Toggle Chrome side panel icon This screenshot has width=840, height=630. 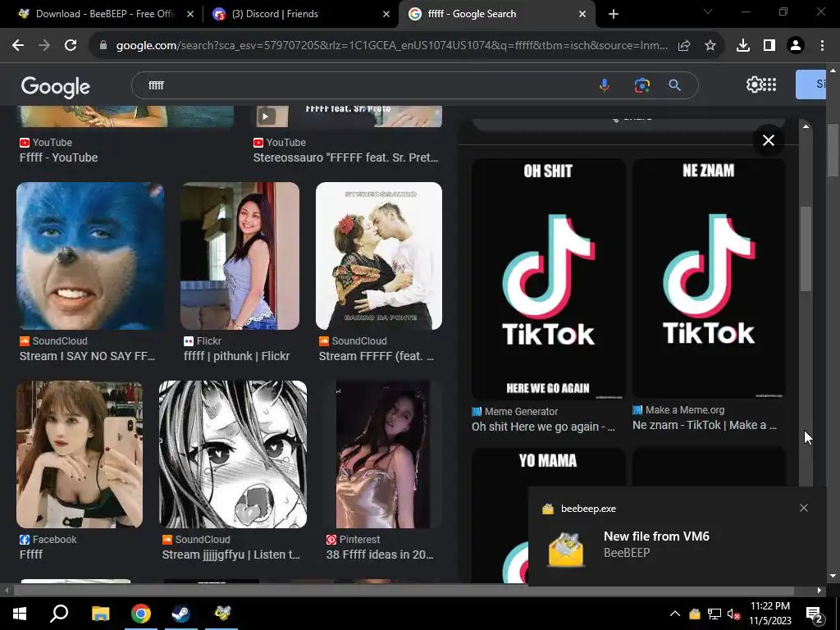click(769, 46)
